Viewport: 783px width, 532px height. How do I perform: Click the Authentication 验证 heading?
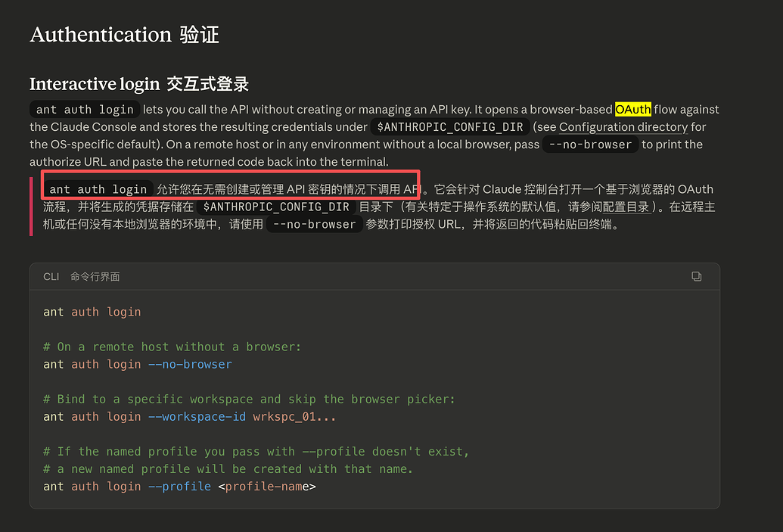click(x=124, y=35)
